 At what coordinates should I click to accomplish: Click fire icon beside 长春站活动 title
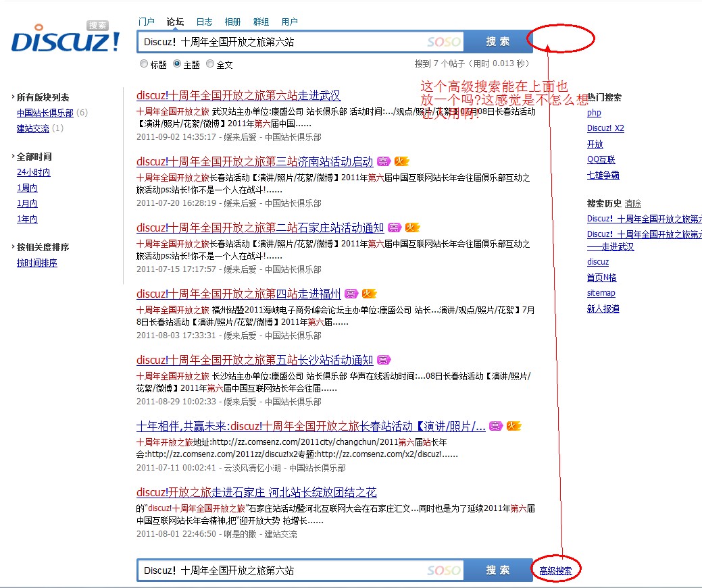coord(513,427)
